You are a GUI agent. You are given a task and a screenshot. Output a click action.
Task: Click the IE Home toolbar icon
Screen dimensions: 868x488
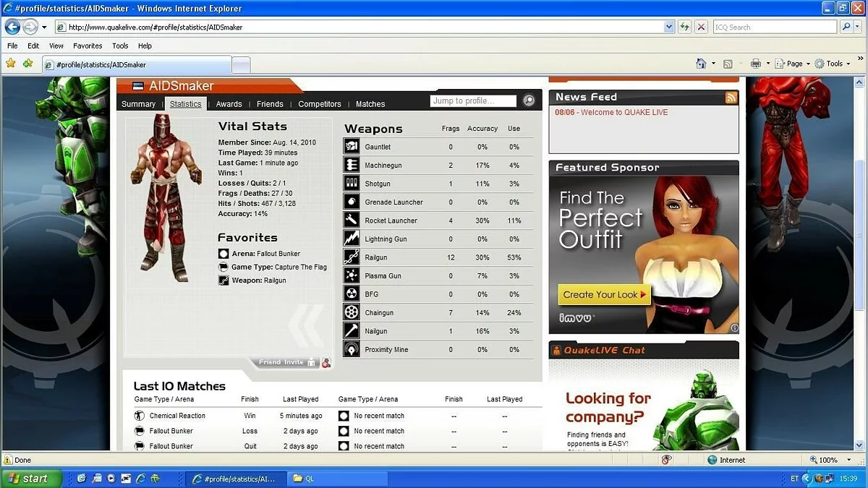(x=700, y=64)
